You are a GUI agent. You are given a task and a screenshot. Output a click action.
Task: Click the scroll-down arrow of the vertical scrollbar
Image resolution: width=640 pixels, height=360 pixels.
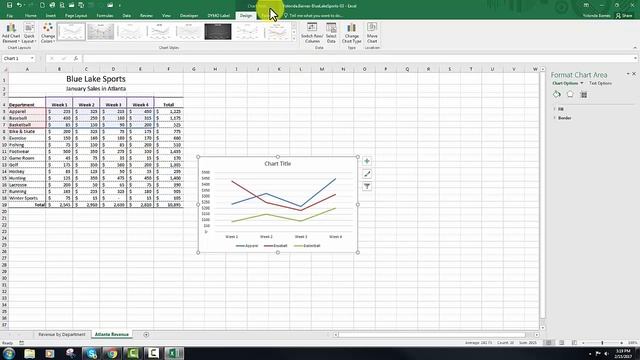coord(542,327)
